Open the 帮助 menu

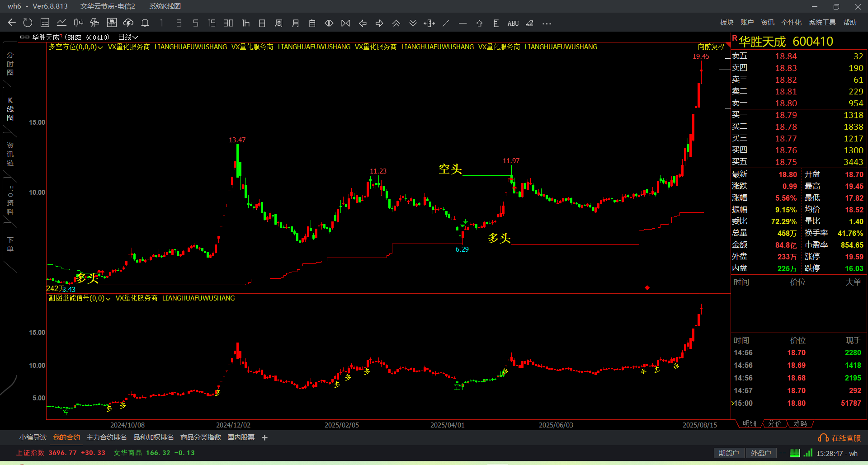[850, 23]
